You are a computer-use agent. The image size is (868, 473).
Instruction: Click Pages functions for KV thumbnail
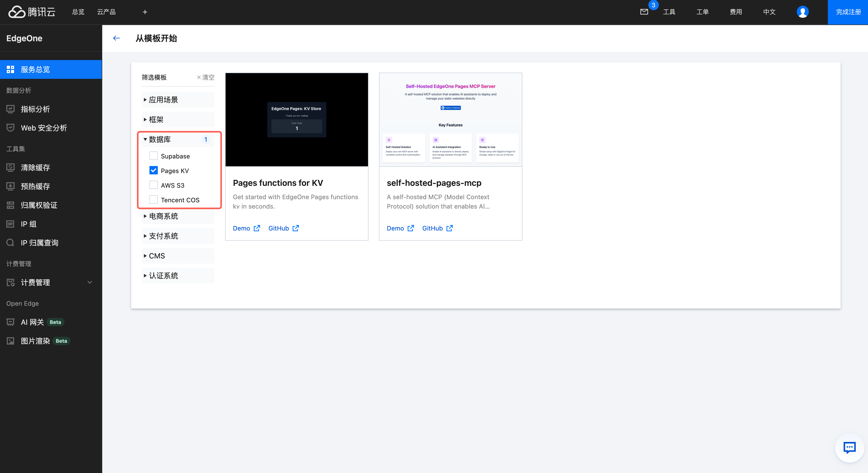[297, 120]
